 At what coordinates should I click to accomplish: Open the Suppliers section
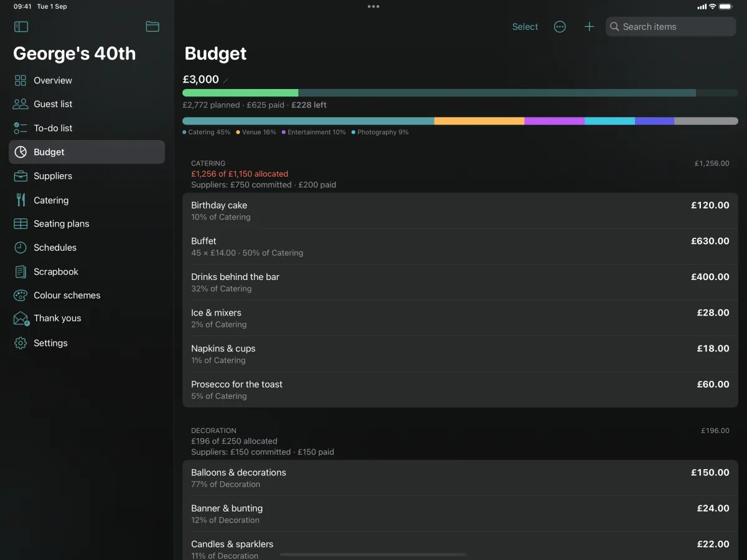pos(87,176)
